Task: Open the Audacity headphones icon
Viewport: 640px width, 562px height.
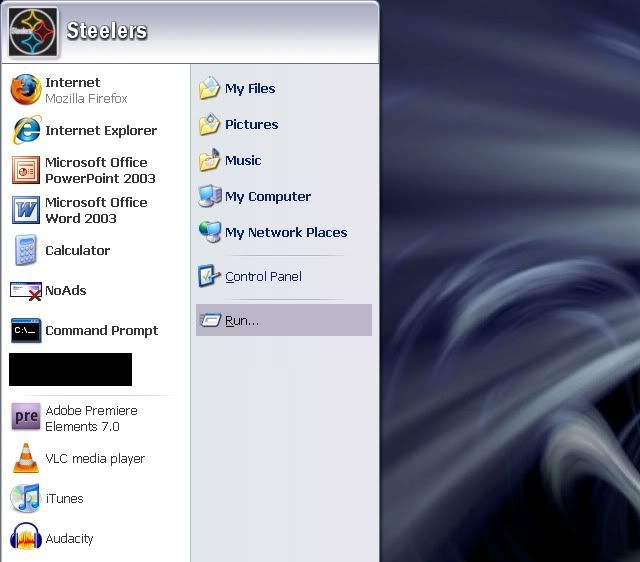Action: [26, 536]
